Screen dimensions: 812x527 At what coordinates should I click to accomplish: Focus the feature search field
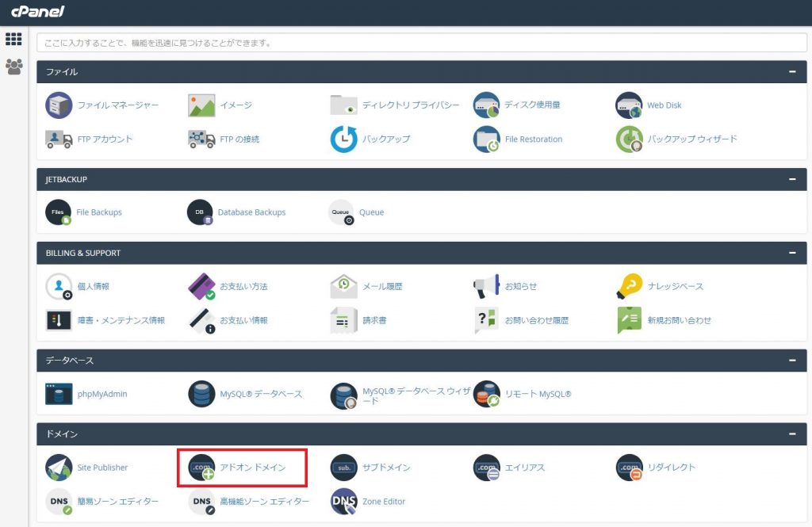[x=422, y=43]
